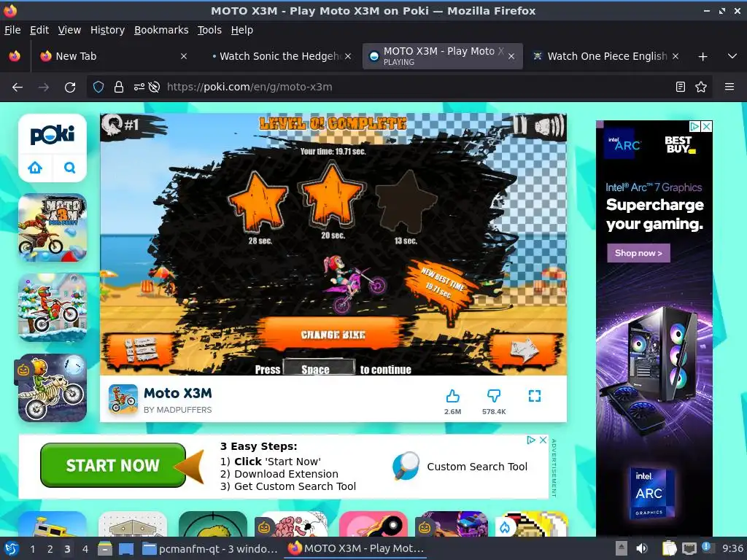Bookmark this page with star
Viewport: 747px width, 560px height.
tap(701, 87)
